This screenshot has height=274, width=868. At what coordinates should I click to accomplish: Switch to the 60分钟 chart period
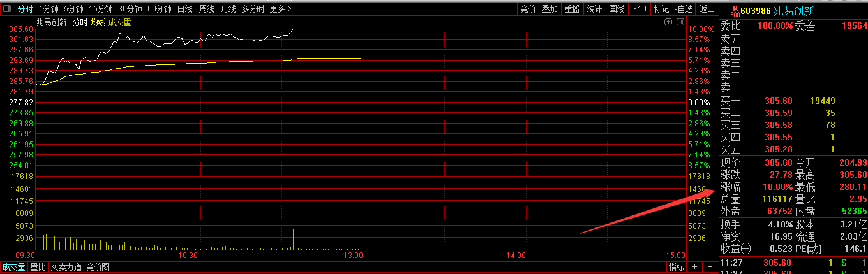tap(160, 9)
